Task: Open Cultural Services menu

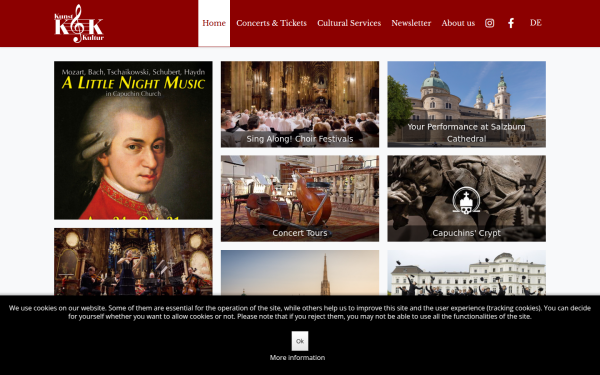Action: click(349, 23)
